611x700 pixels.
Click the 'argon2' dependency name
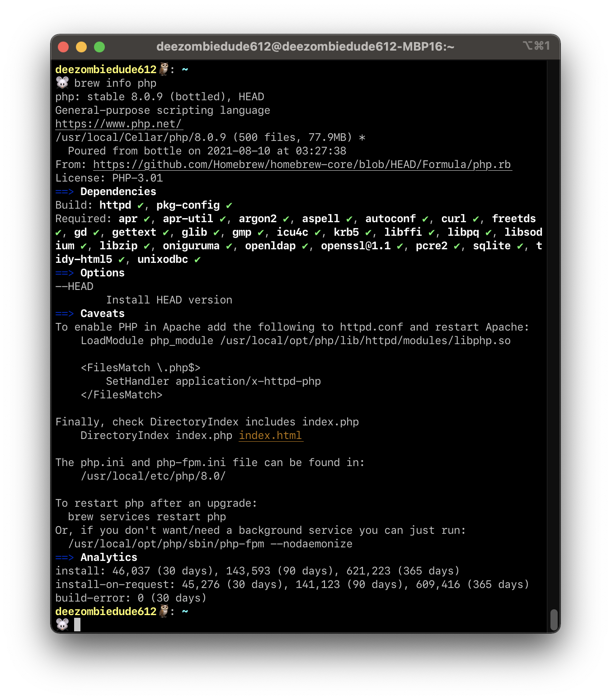[x=258, y=219]
